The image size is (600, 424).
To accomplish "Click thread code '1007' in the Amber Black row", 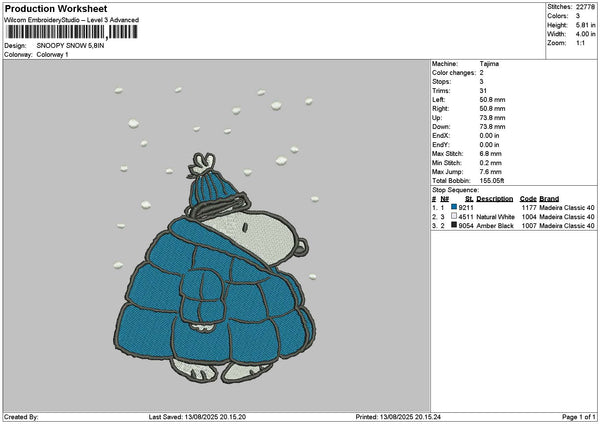I will (529, 226).
